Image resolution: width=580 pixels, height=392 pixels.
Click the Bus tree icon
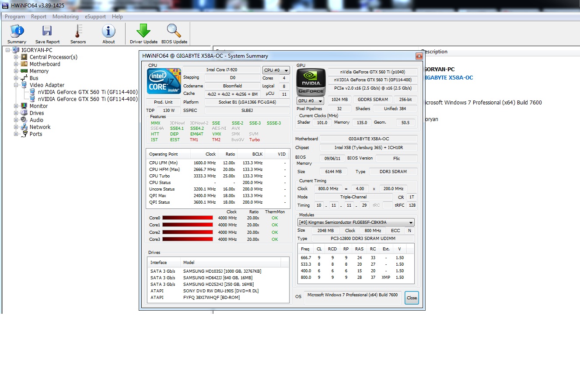(24, 78)
